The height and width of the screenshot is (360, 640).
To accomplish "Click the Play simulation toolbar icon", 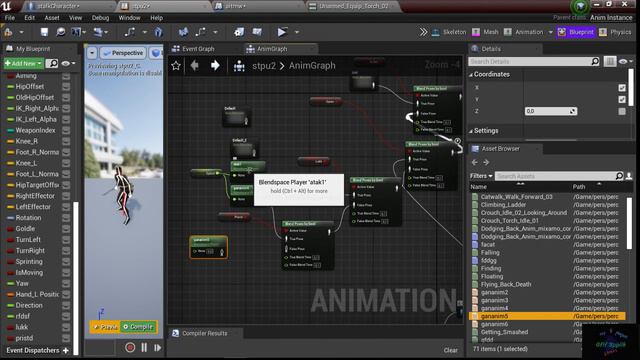I will tap(282, 32).
